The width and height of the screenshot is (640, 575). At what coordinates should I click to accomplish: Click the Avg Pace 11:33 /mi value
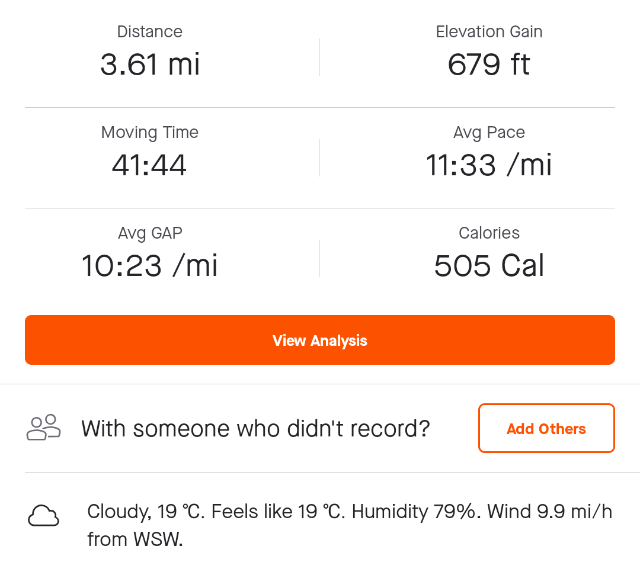pos(489,165)
